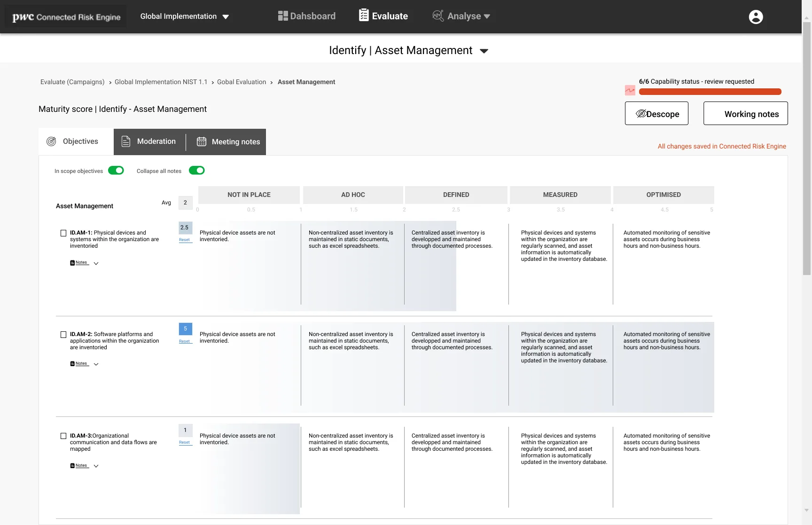
Task: Click the ID.AM-3 Notes label
Action: click(81, 466)
